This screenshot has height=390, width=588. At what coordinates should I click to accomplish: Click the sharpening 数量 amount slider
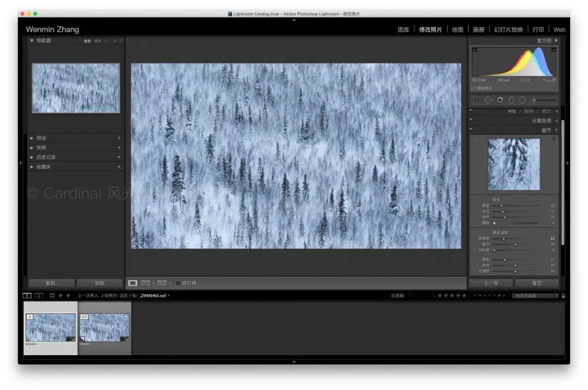[x=515, y=206]
